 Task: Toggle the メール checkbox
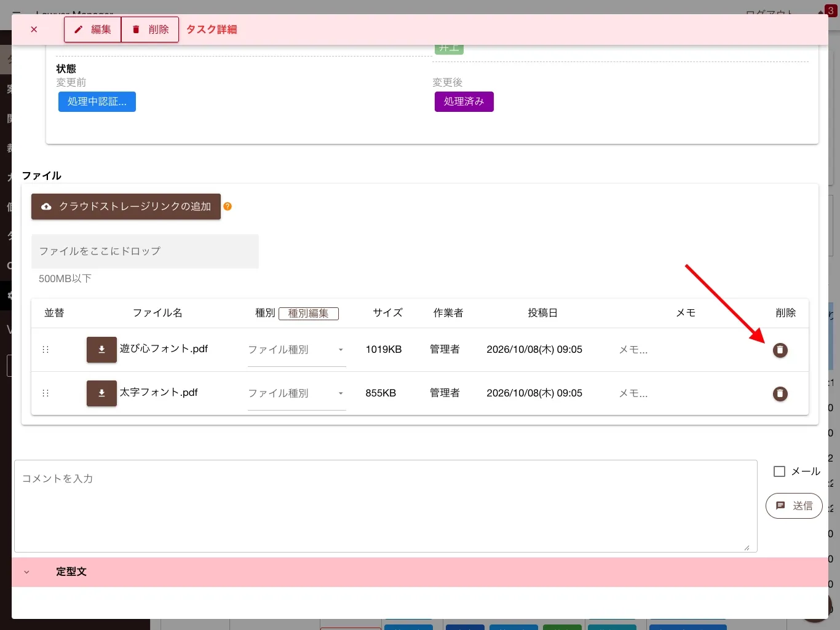tap(780, 471)
